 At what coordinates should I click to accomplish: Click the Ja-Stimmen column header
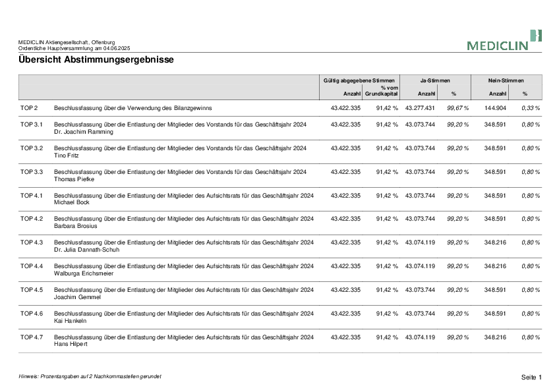435,80
